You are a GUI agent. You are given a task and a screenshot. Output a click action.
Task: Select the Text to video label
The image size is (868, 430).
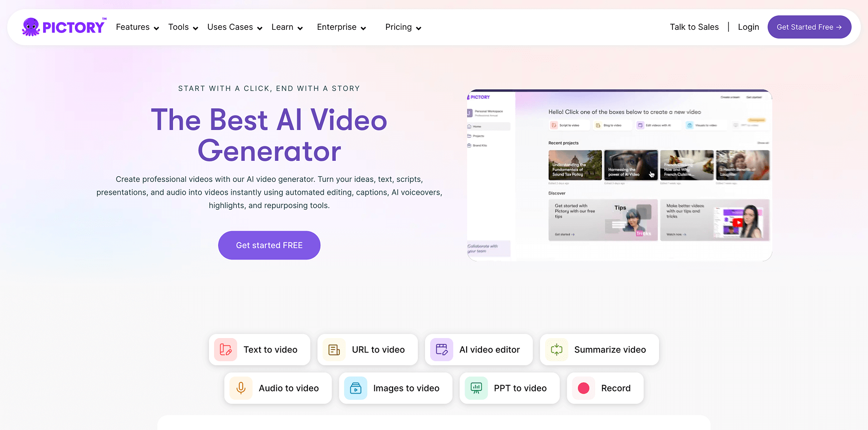click(271, 350)
